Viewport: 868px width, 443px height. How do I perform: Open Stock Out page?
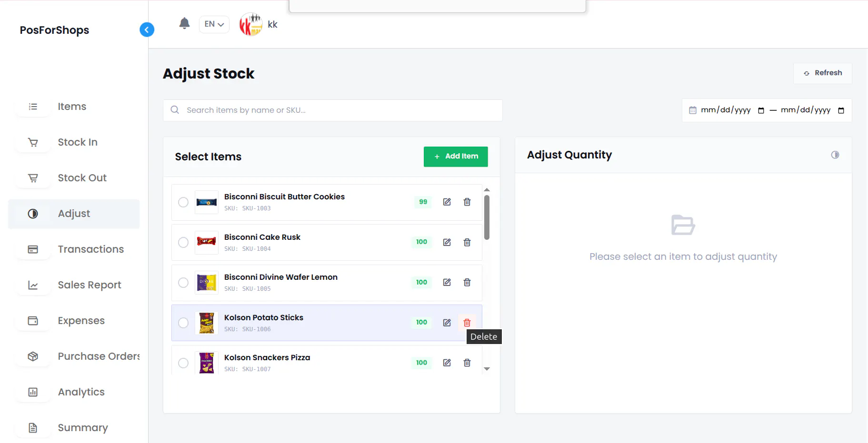[74, 178]
